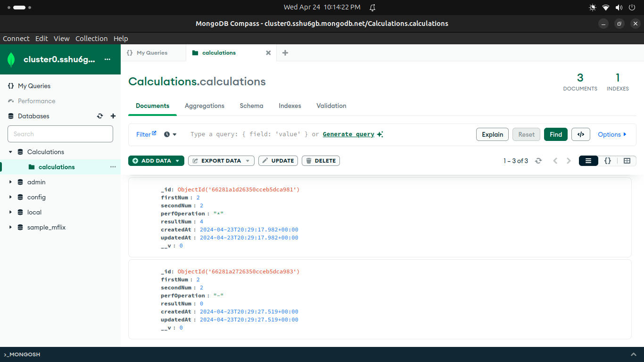
Task: Click brightness night light icon
Action: pyautogui.click(x=593, y=8)
